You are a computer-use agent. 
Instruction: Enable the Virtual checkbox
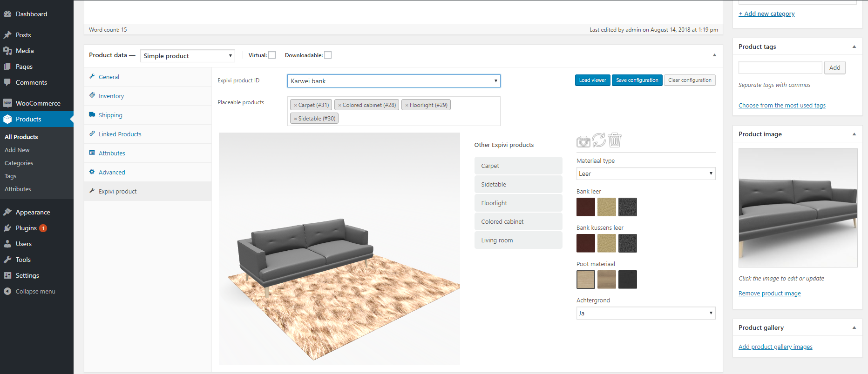(272, 55)
